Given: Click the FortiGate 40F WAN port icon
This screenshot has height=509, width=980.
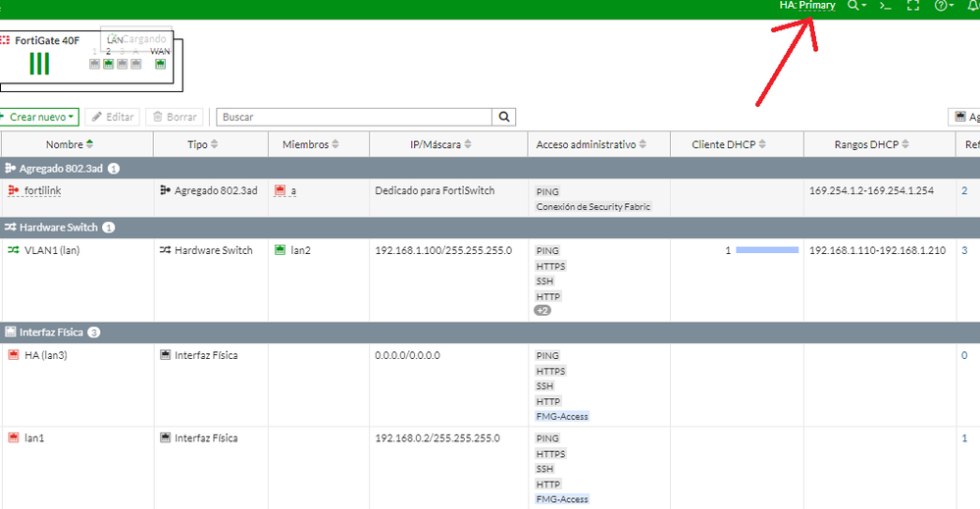Looking at the screenshot, I should [160, 64].
